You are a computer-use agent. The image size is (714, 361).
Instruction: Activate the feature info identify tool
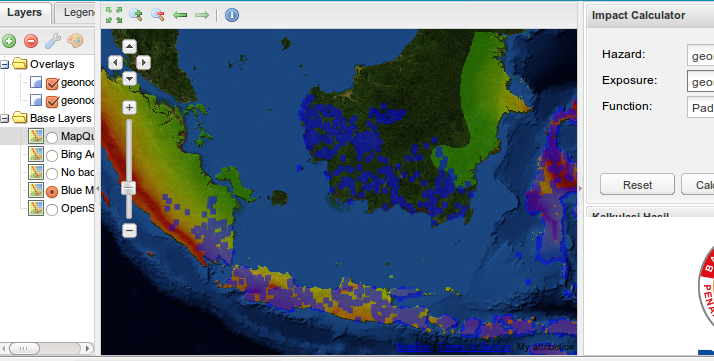pos(232,15)
